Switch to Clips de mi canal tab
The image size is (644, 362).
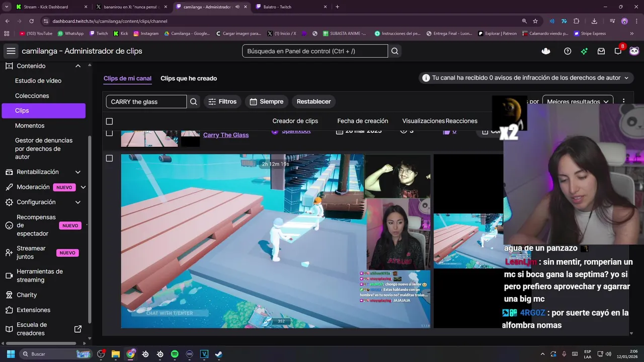tap(127, 78)
